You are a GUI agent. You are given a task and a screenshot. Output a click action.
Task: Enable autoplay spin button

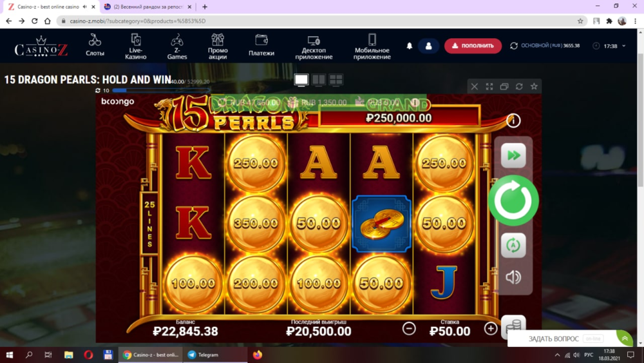click(x=513, y=246)
